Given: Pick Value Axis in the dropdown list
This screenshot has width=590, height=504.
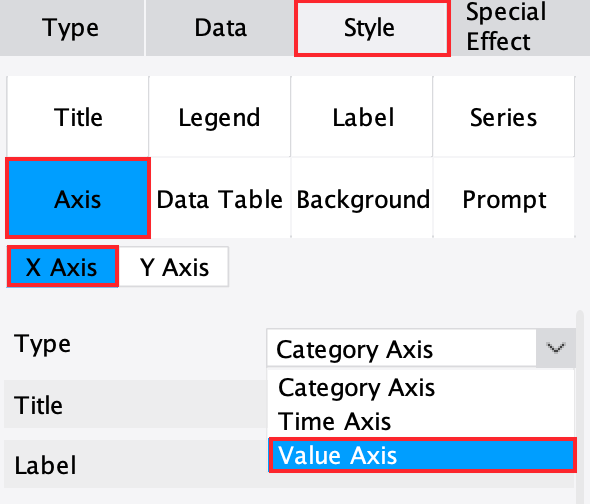Looking at the screenshot, I should coord(422,455).
